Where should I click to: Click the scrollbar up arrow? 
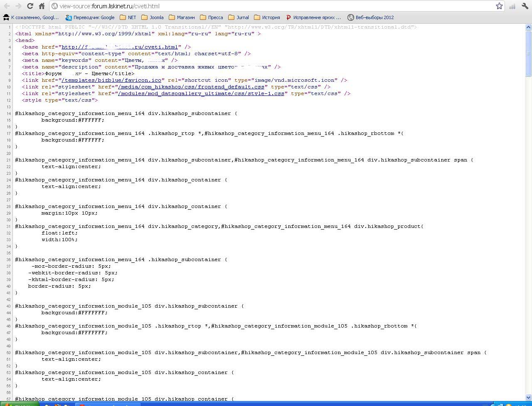tap(528, 27)
